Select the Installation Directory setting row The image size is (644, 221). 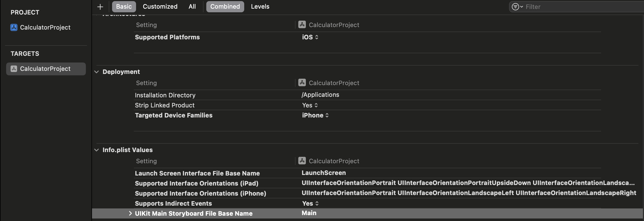tap(165, 95)
